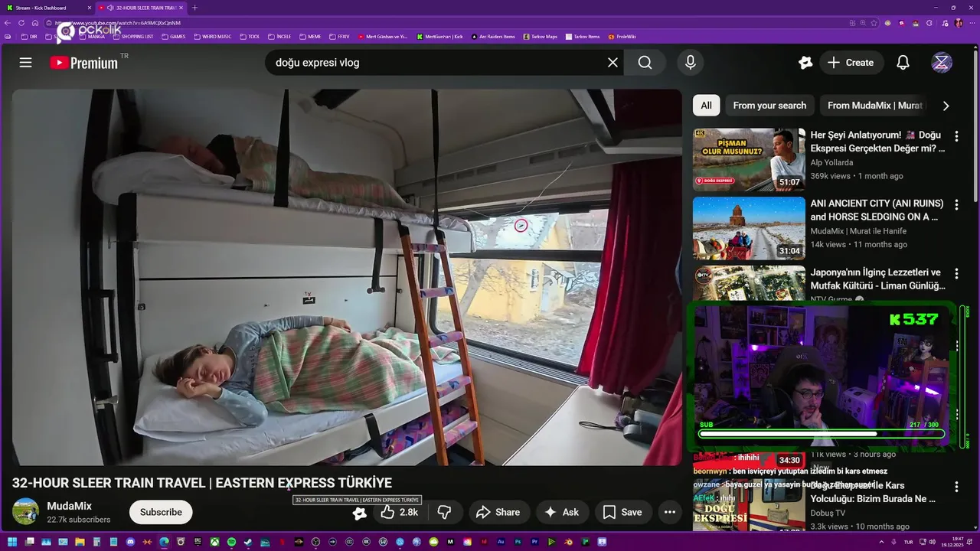The width and height of the screenshot is (980, 551).
Task: Open ProleWiki bookmark
Action: click(622, 37)
